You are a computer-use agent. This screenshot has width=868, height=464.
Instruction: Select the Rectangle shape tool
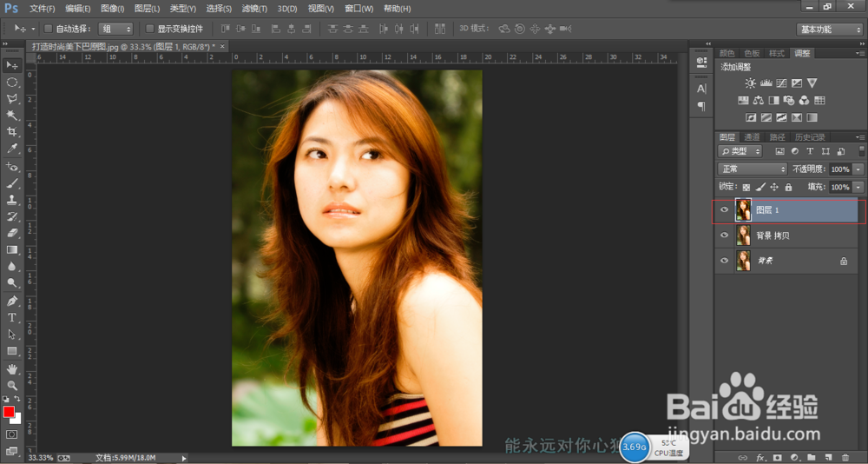[x=11, y=351]
